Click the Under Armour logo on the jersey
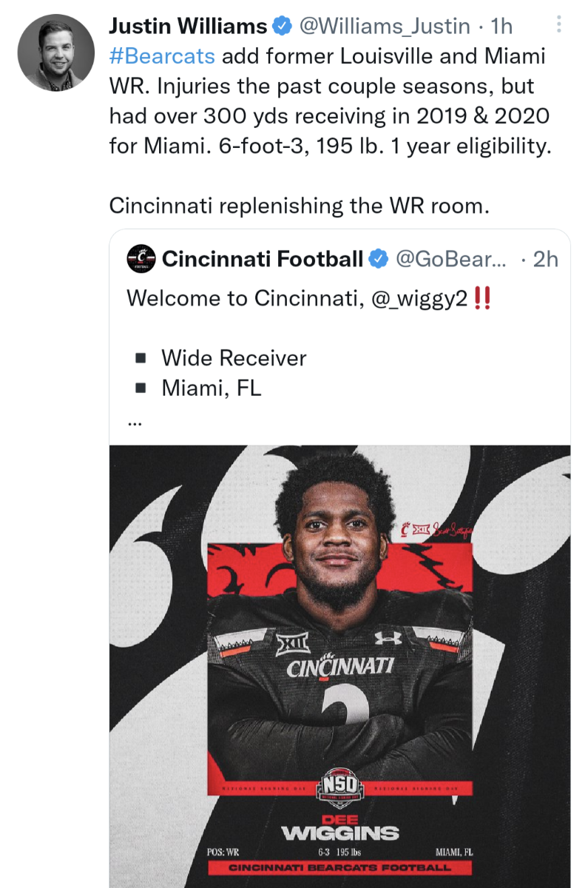 coord(389,637)
